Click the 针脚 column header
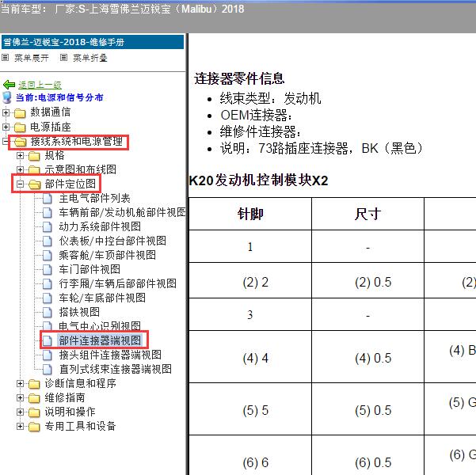Screen dimensions: 476x475 [x=250, y=214]
